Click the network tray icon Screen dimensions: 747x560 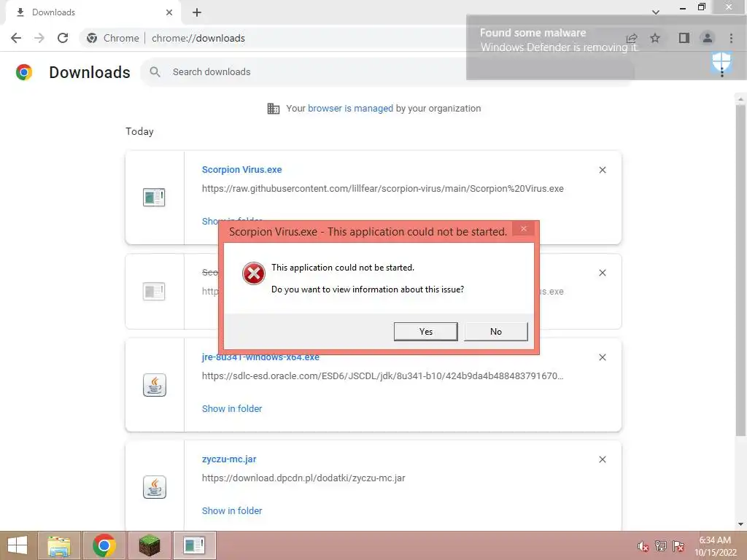(661, 546)
